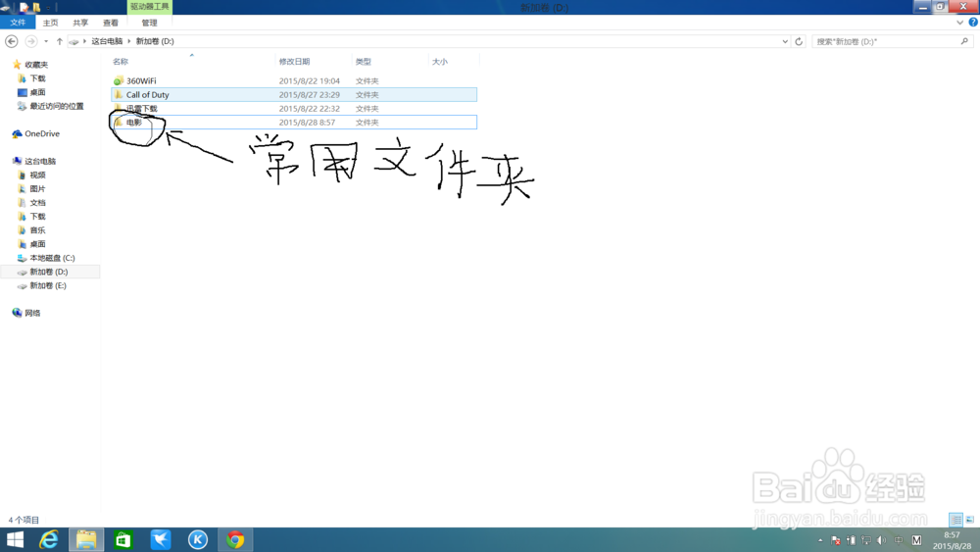Show hidden tray icons arrow
This screenshot has height=552, width=980.
click(820, 540)
